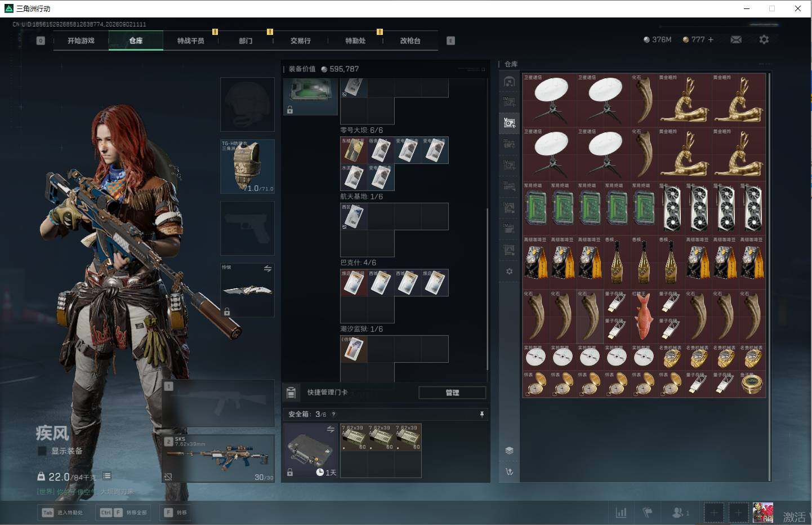
Task: Select the red fish item in warehouse
Action: click(643, 316)
